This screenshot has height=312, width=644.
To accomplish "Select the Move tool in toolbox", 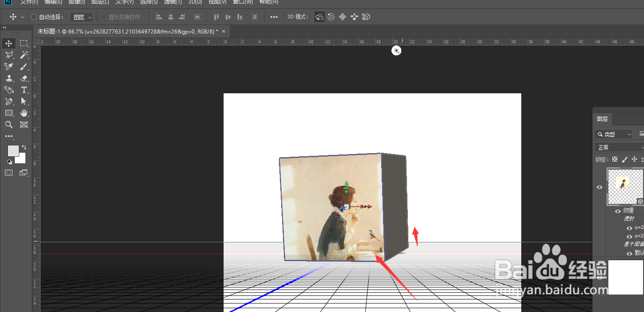I will coord(9,43).
